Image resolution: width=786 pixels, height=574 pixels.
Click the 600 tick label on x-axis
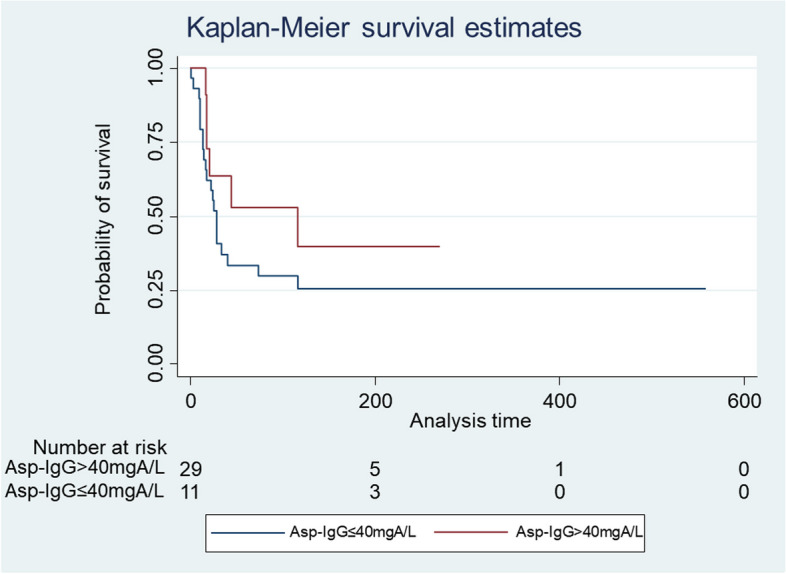[744, 402]
